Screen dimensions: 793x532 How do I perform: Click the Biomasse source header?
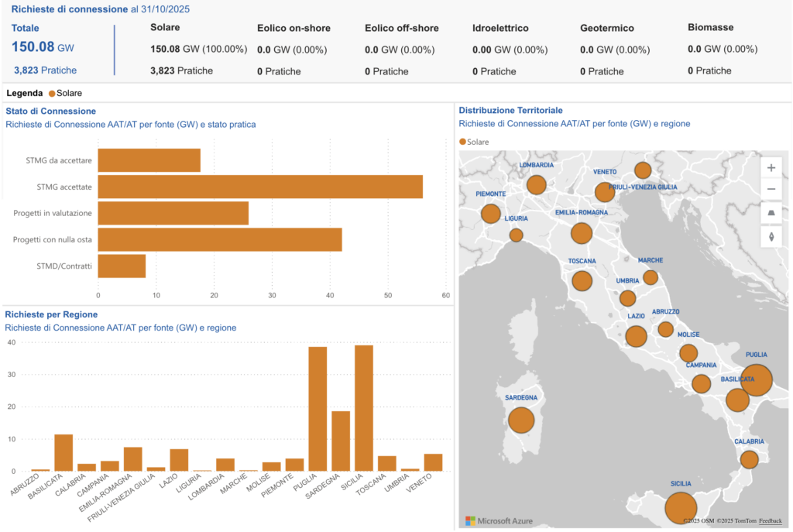coord(710,27)
